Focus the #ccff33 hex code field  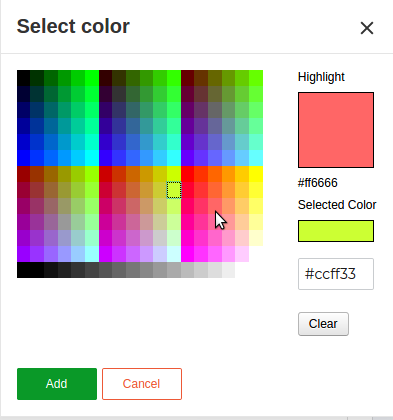click(336, 274)
